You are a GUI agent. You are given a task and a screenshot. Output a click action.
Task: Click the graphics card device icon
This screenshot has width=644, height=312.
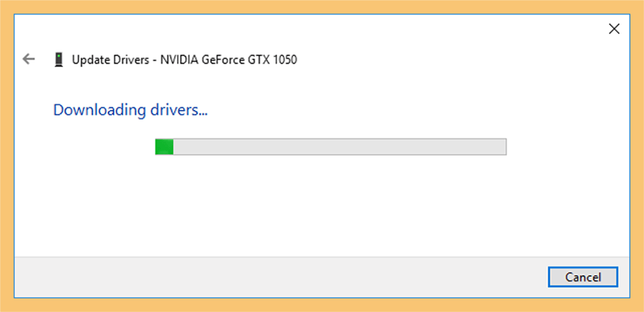[x=59, y=60]
